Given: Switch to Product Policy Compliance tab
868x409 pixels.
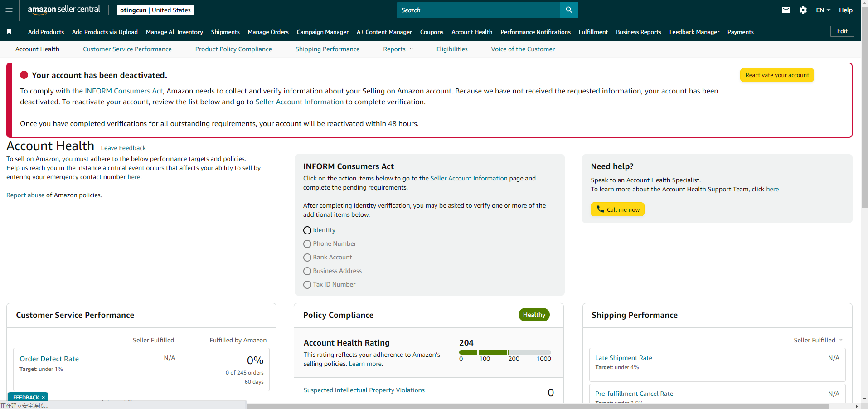Looking at the screenshot, I should (x=233, y=49).
